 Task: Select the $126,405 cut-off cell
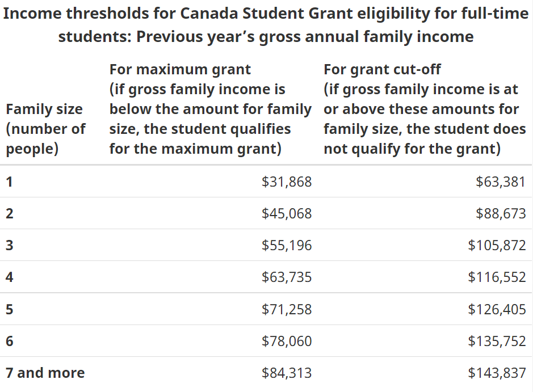497,310
